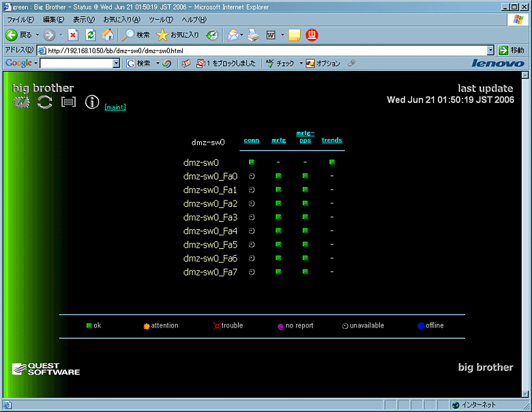Follow the [maint] link
This screenshot has height=412, width=532.
click(115, 106)
